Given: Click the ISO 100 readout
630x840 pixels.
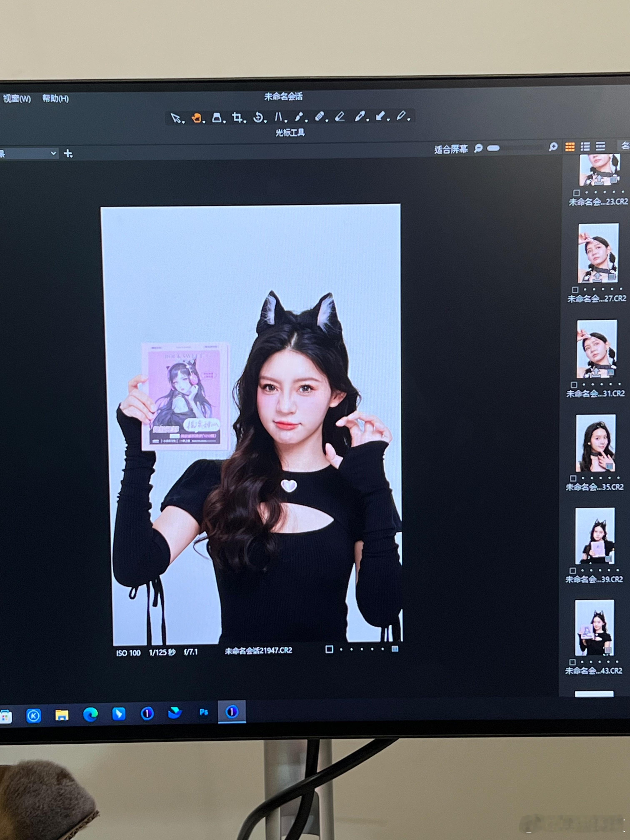Looking at the screenshot, I should tap(128, 653).
